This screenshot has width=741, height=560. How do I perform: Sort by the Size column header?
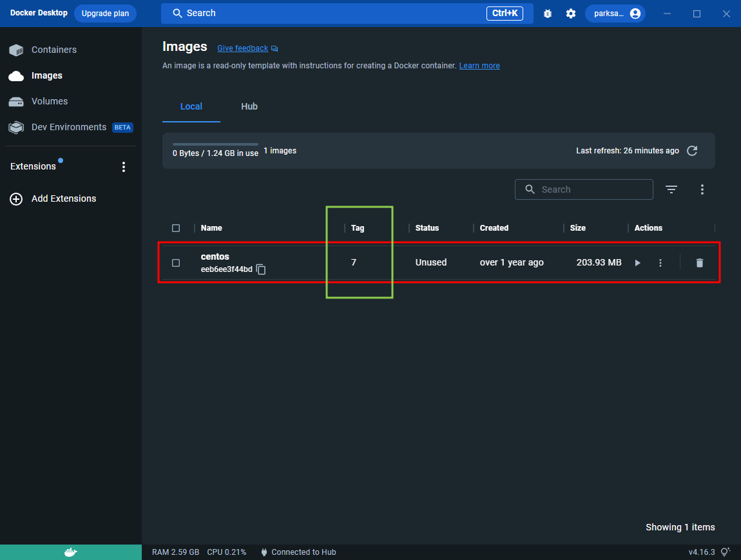[x=577, y=227]
